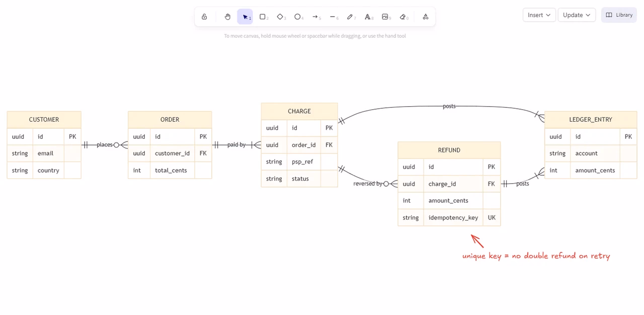The height and width of the screenshot is (315, 644).
Task: Click the 'places' relationship label
Action: (105, 145)
